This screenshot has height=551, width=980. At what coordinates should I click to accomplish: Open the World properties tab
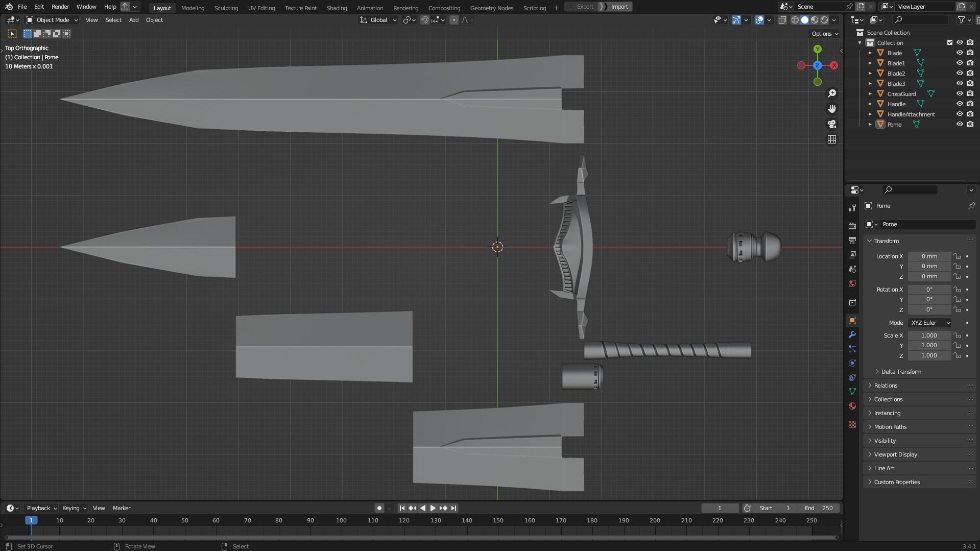click(x=852, y=283)
